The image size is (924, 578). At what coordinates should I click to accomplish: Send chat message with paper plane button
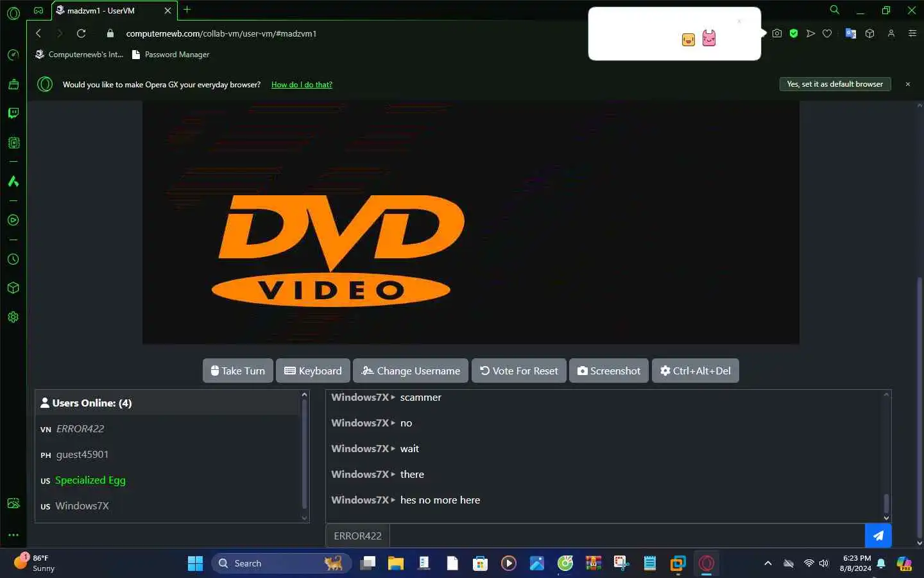878,536
